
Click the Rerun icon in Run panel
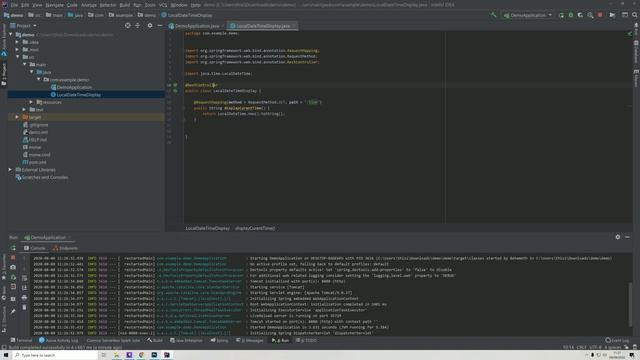(x=13, y=248)
